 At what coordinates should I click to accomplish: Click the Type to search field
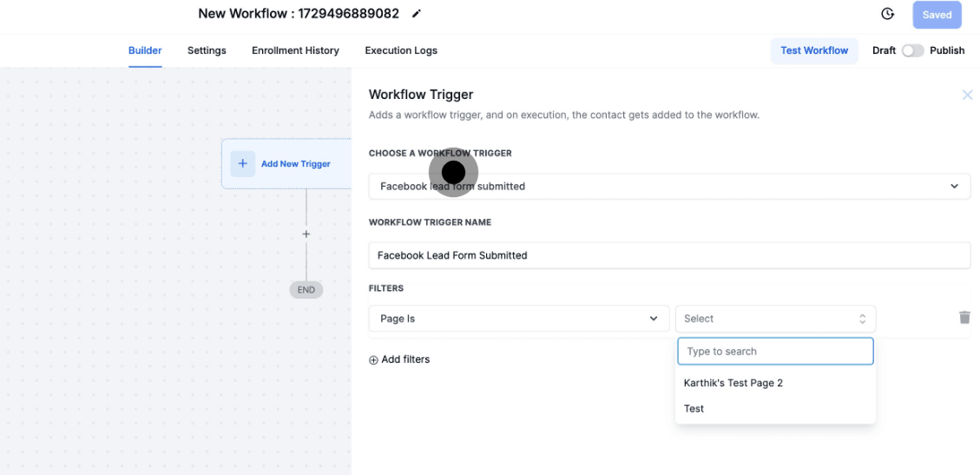775,352
